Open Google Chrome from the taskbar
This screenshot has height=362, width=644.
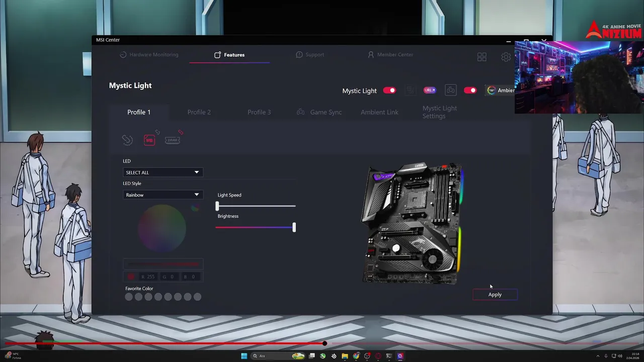[x=356, y=356]
